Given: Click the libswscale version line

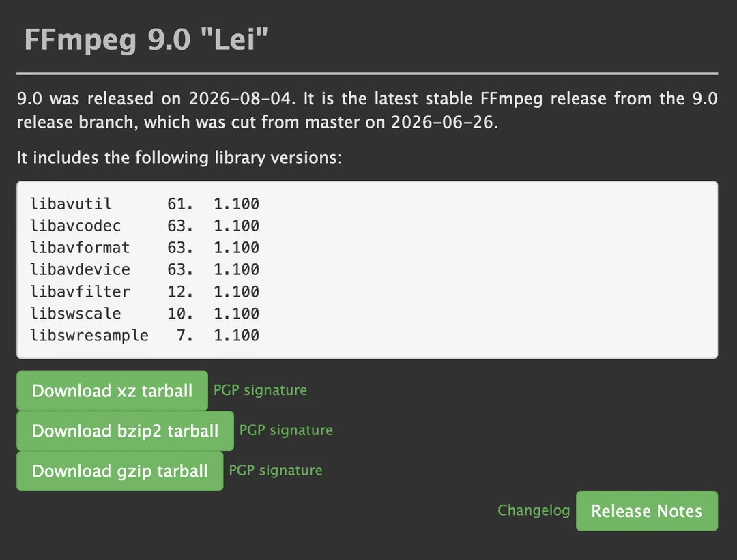Looking at the screenshot, I should [x=145, y=313].
